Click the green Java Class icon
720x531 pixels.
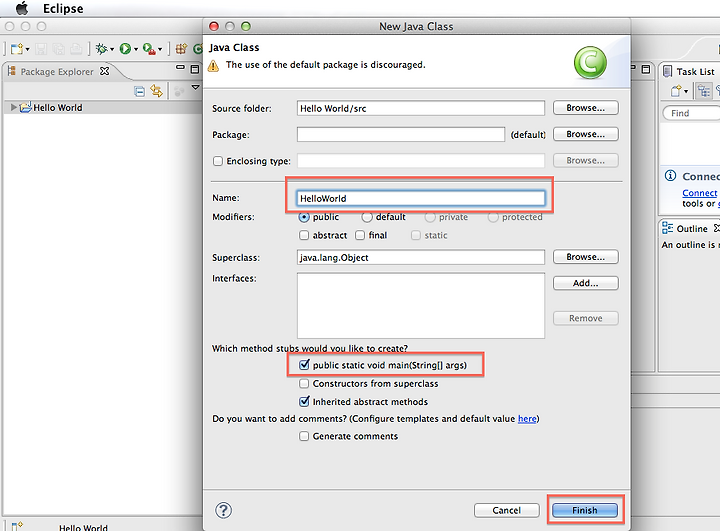coord(590,62)
